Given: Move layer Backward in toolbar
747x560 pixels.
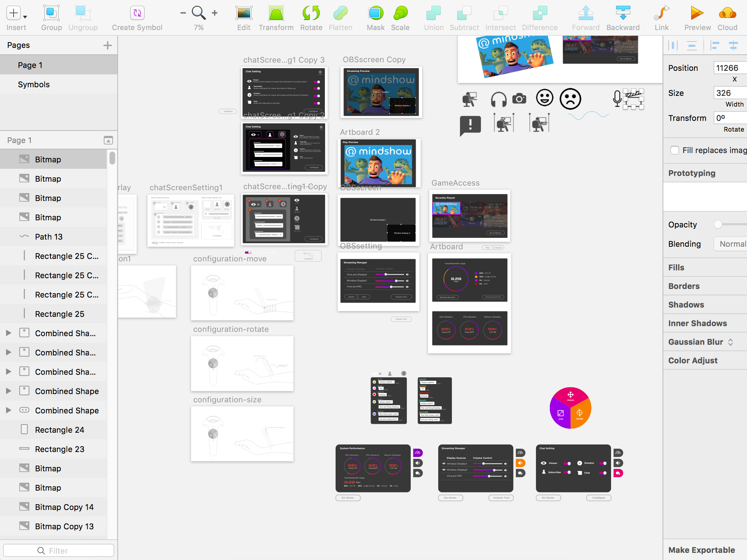Looking at the screenshot, I should [x=623, y=13].
